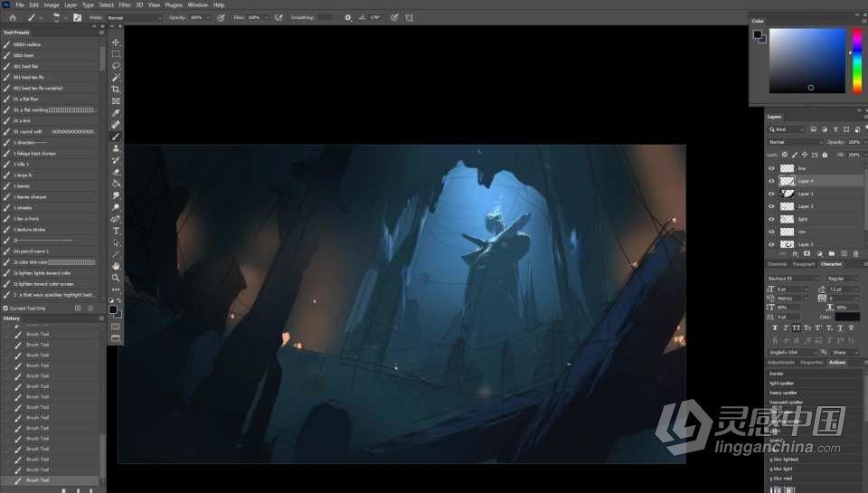Toggle pressure for opacity button
Image resolution: width=868 pixels, height=493 pixels.
click(x=221, y=18)
